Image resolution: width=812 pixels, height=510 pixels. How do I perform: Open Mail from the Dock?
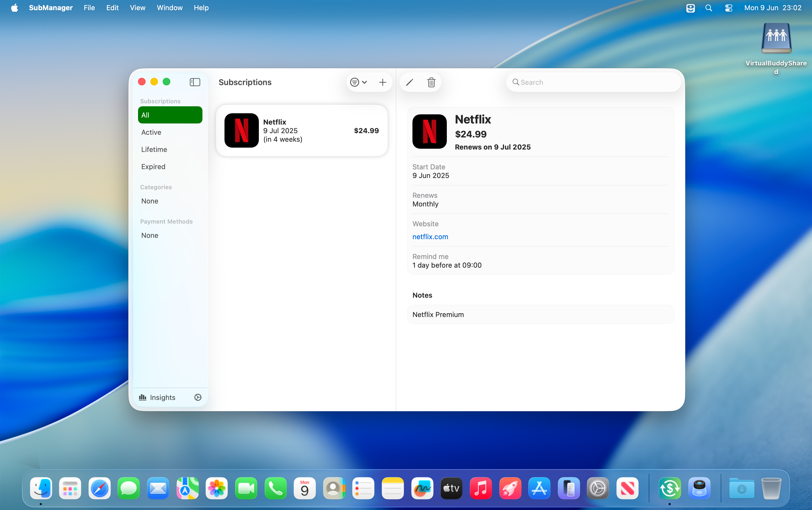coord(158,488)
